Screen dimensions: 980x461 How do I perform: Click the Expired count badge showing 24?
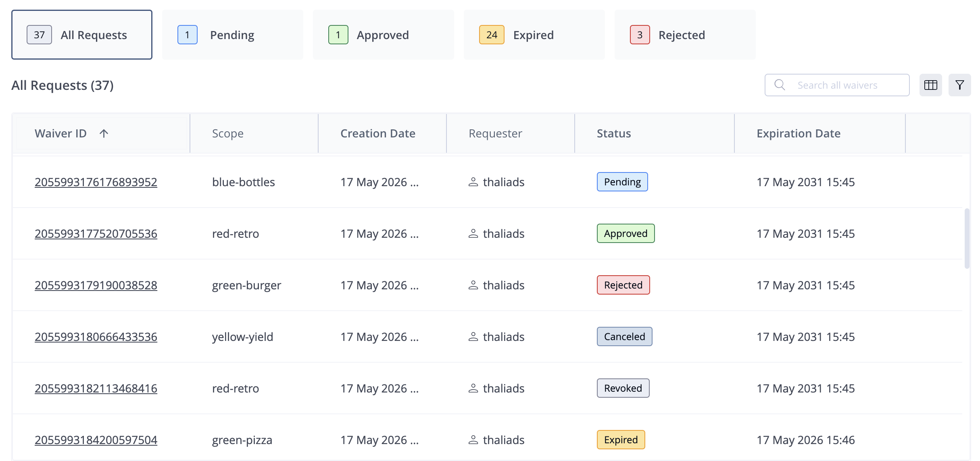tap(492, 35)
